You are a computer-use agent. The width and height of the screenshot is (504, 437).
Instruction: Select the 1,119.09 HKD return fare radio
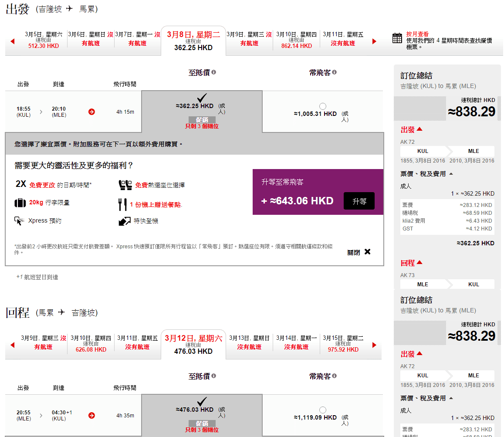point(322,410)
